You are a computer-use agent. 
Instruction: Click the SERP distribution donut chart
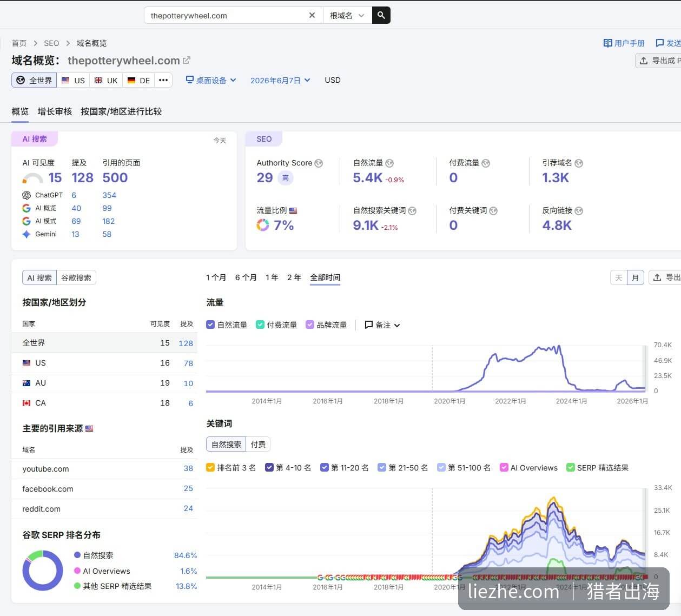click(43, 571)
